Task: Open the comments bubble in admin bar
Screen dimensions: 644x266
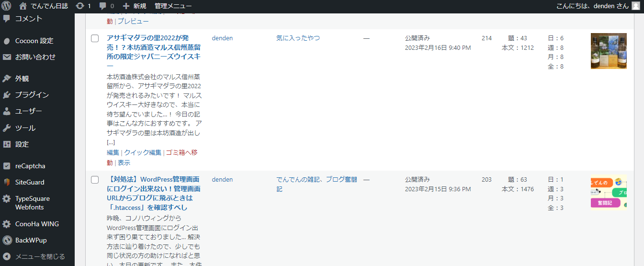Action: 102,7
